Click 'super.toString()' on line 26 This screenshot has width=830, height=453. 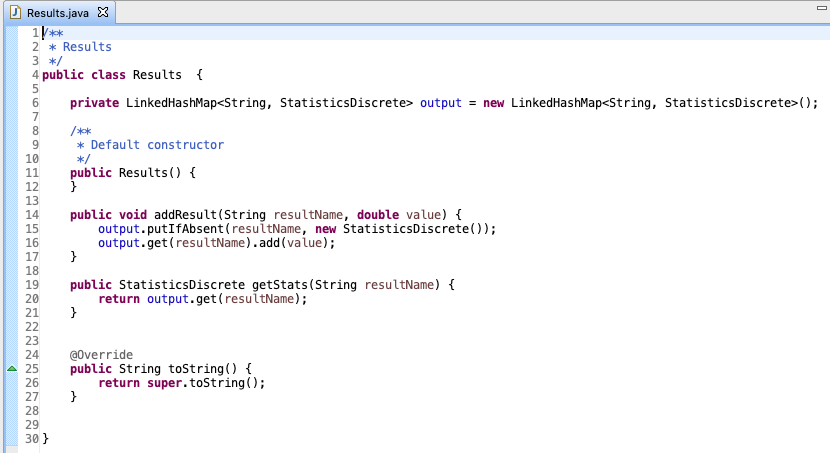203,383
